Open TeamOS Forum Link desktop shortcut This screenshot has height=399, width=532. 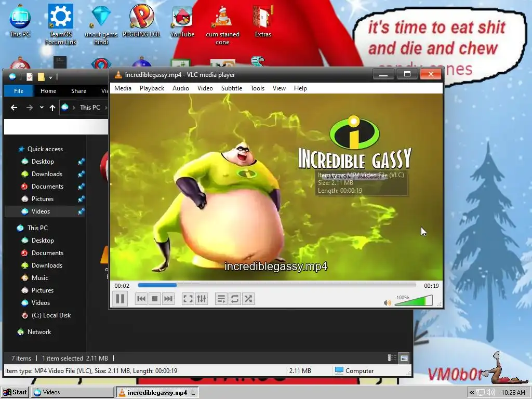[x=61, y=24]
